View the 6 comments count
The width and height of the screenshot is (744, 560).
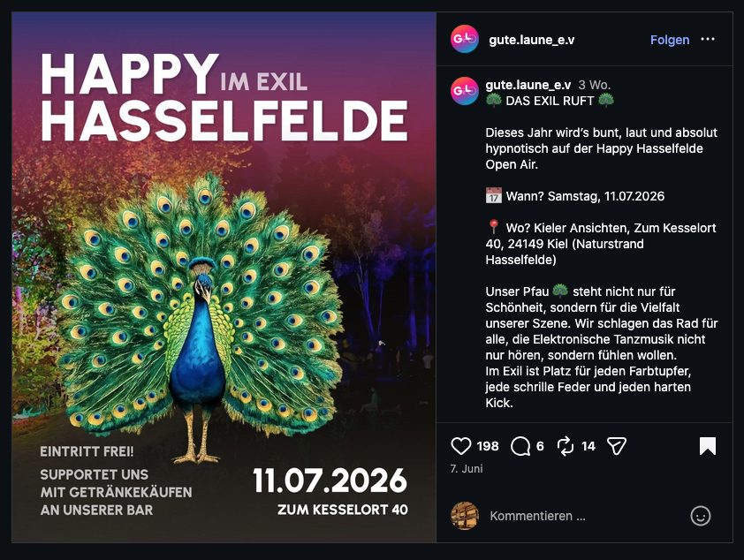[x=540, y=446]
